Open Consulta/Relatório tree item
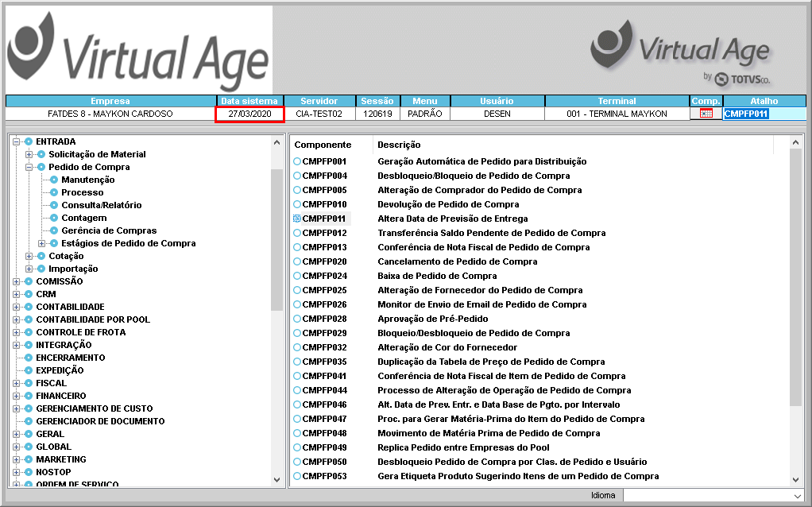 coord(102,205)
